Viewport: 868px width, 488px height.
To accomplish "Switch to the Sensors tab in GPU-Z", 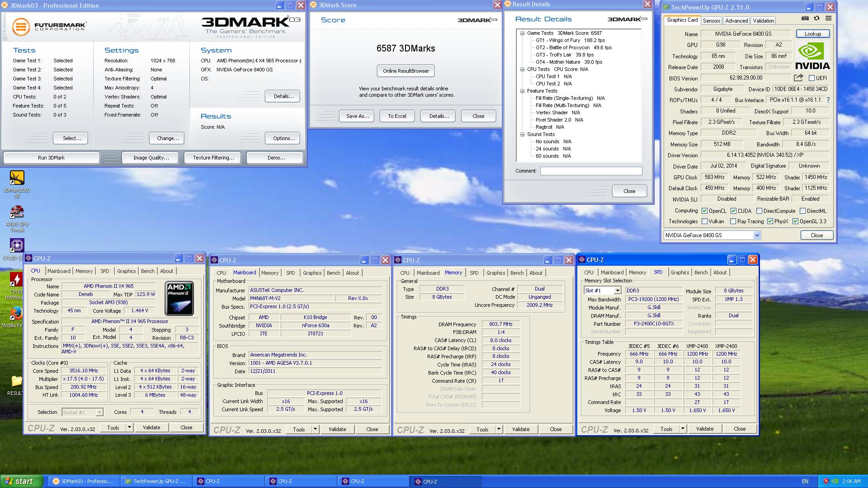I will coord(712,20).
